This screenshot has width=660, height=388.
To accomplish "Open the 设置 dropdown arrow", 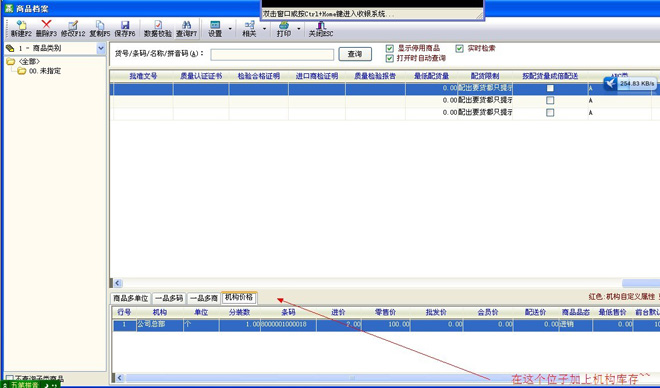I will [230, 29].
